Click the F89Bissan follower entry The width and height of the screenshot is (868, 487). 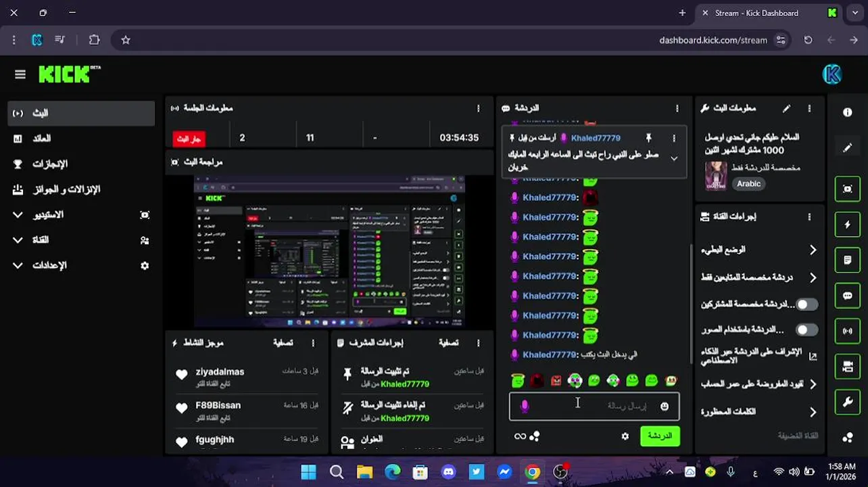(x=247, y=411)
